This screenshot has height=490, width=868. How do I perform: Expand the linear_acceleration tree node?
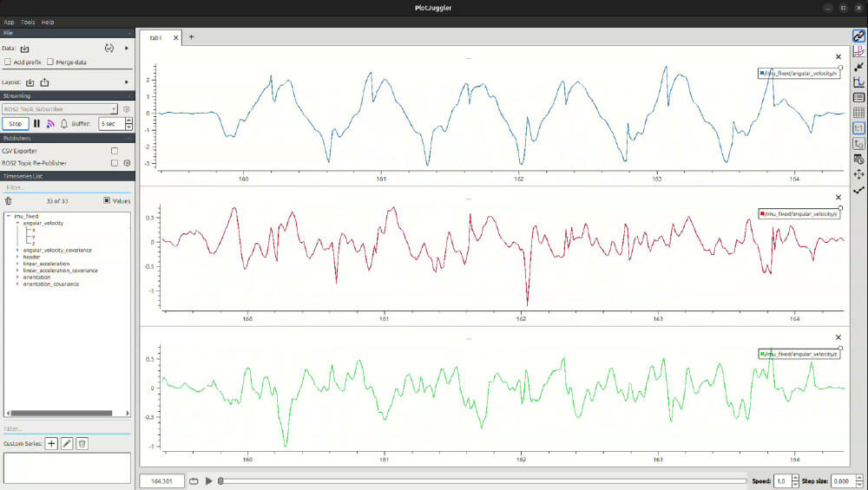coord(17,264)
